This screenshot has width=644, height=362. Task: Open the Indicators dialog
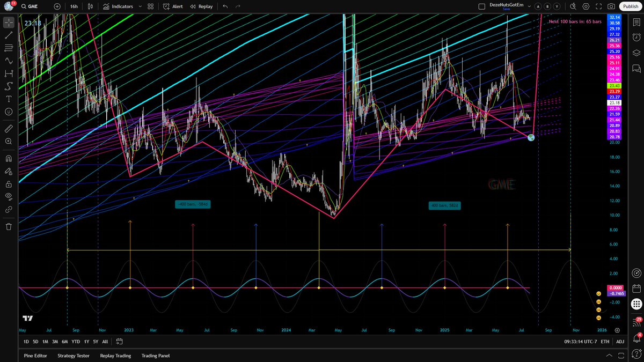(x=118, y=6)
